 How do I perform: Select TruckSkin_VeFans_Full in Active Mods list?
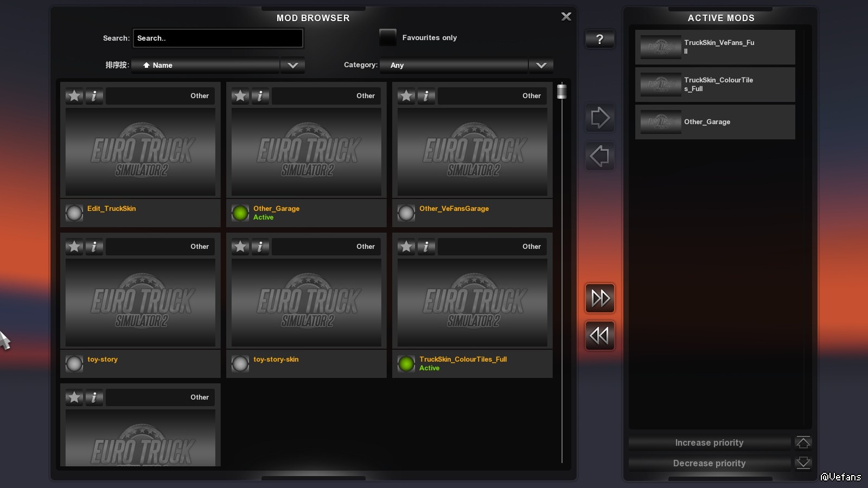point(715,47)
